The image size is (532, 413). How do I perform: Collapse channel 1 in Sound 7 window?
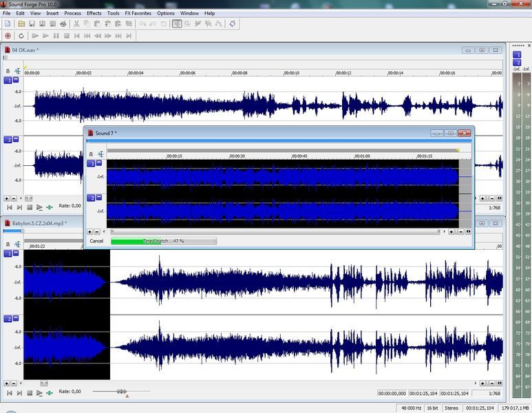click(x=99, y=163)
